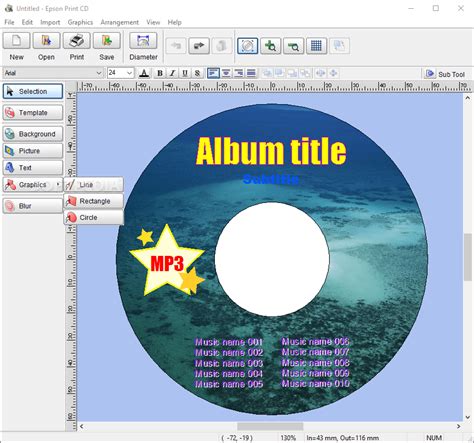Click the Background button in sidebar
Image resolution: width=474 pixels, height=443 pixels.
click(x=33, y=134)
